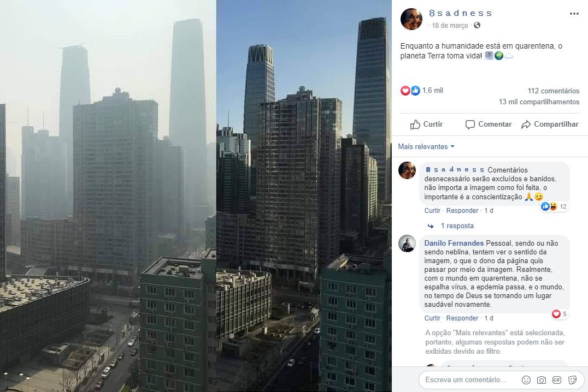Expand the Mais relevantes sort dropdown

point(426,146)
